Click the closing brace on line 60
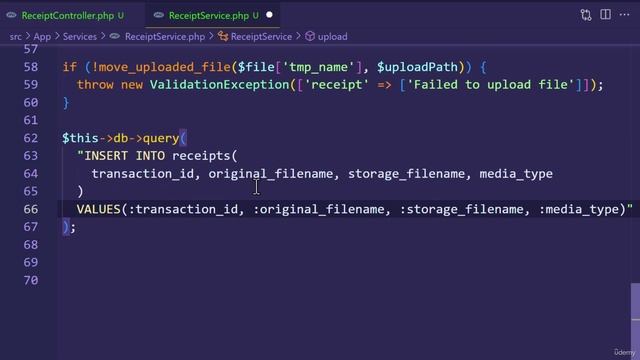640x360 pixels. coord(66,103)
